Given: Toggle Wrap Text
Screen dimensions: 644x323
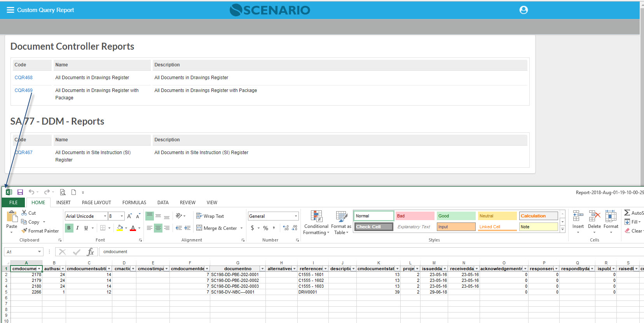Looking at the screenshot, I should 210,216.
